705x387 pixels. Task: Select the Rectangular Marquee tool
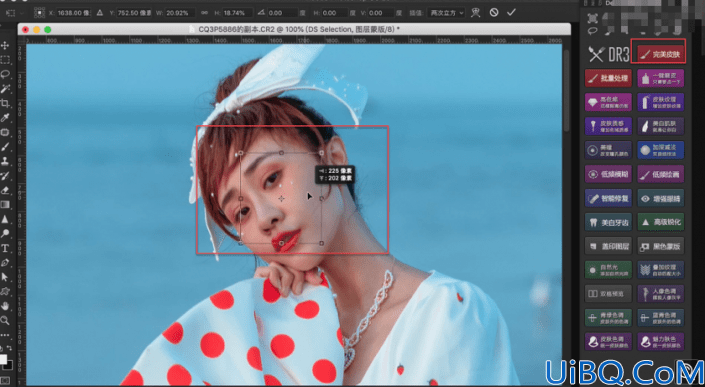click(5, 60)
